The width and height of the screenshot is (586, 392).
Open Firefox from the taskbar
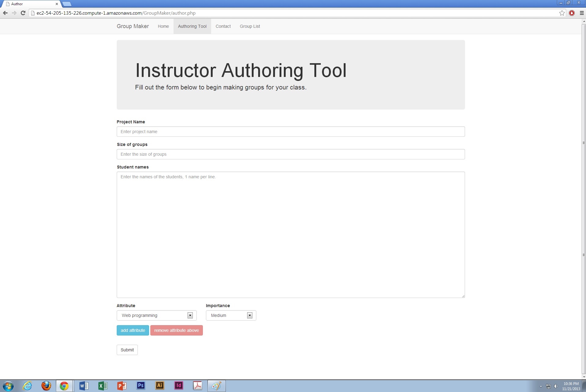coord(46,386)
